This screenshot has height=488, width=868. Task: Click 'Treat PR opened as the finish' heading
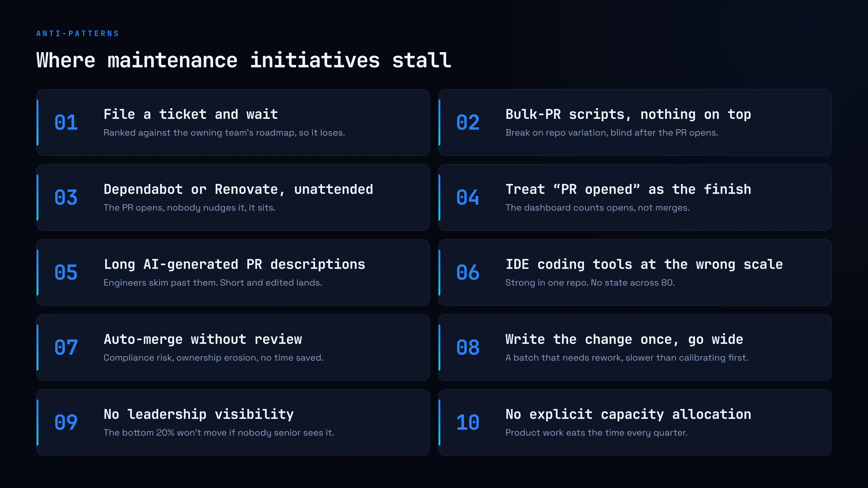pyautogui.click(x=628, y=190)
